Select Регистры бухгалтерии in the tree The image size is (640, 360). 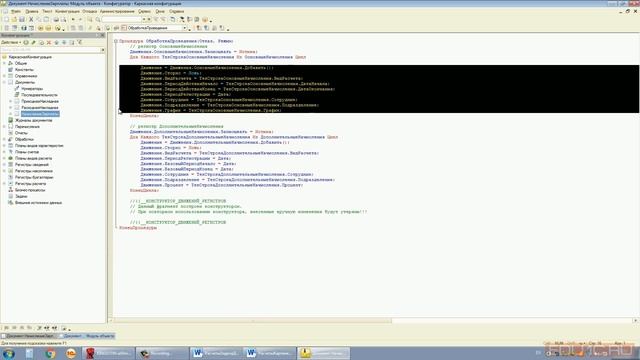pyautogui.click(x=34, y=177)
